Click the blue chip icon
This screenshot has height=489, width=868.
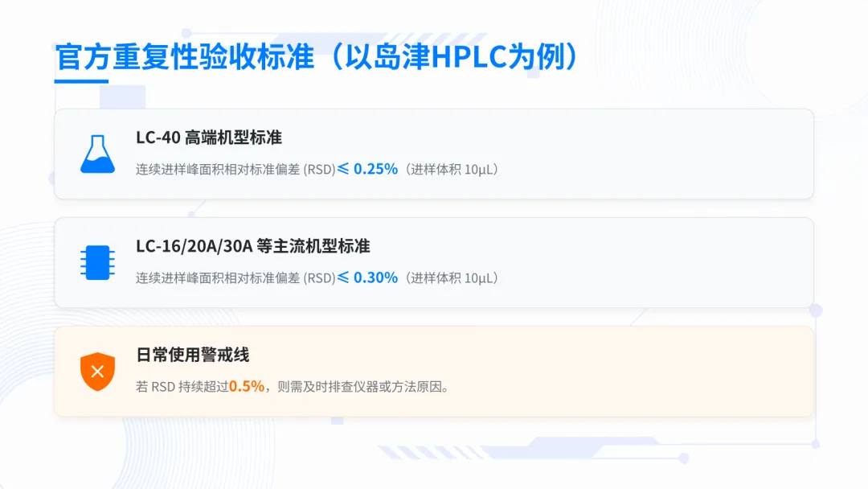(97, 262)
